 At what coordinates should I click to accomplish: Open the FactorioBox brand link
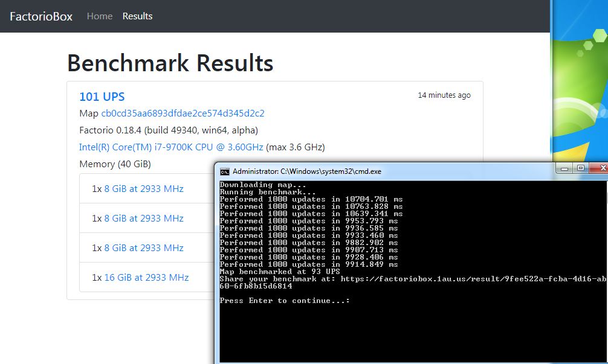tap(41, 16)
